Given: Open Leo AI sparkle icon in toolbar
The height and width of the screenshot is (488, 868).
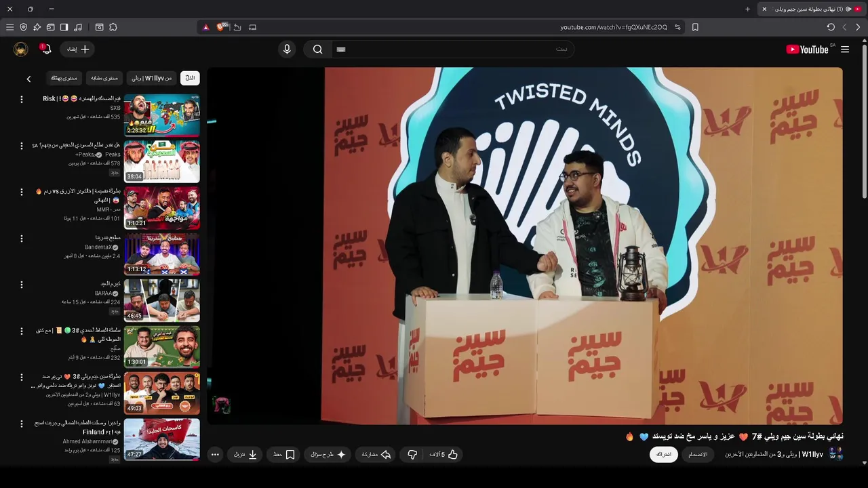Looking at the screenshot, I should click(x=37, y=27).
